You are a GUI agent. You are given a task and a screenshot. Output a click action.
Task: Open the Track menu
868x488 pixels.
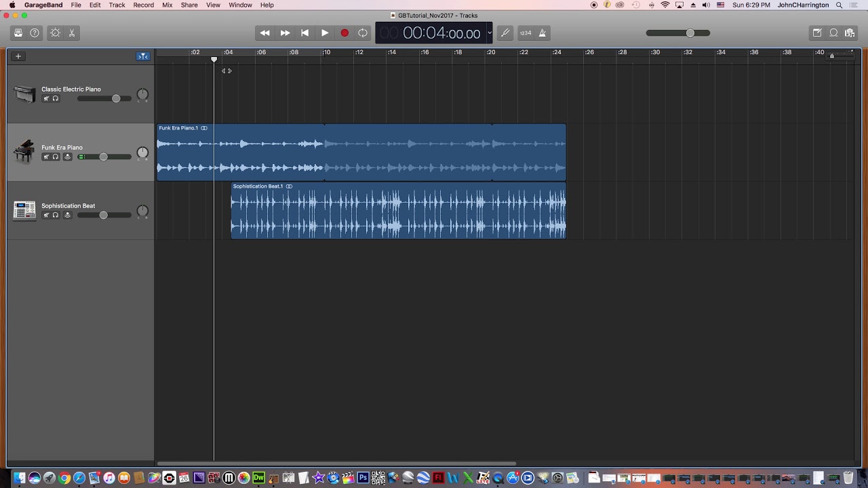(x=117, y=5)
